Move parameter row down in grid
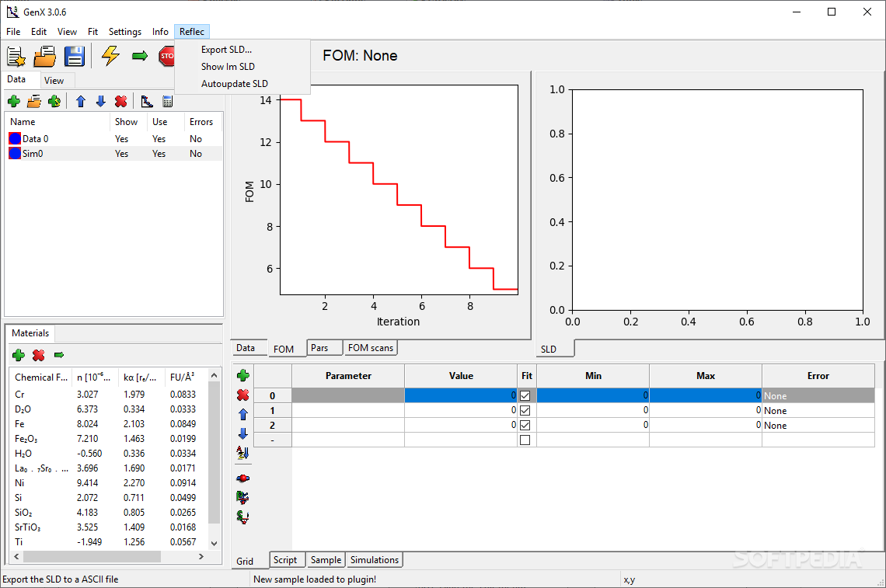The width and height of the screenshot is (886, 588). click(x=243, y=433)
